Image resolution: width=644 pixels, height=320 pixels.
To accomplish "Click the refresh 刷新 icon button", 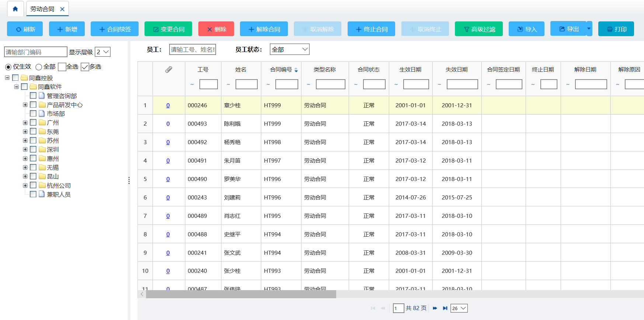I will click(x=18, y=29).
